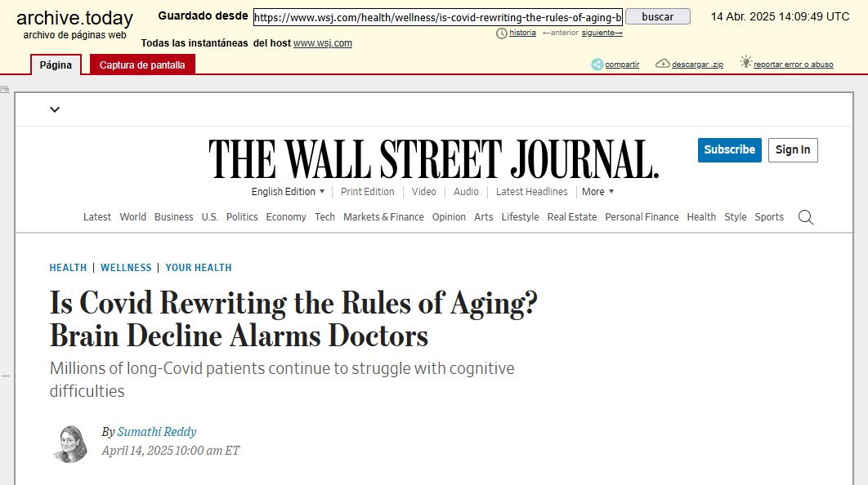Expand the More menu dropdown
868x485 pixels.
coord(597,192)
